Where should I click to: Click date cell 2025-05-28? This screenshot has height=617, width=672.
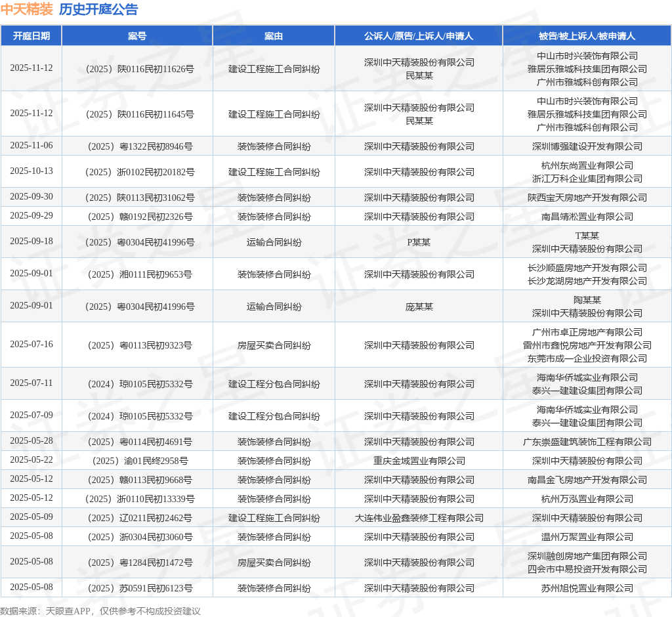[31, 441]
